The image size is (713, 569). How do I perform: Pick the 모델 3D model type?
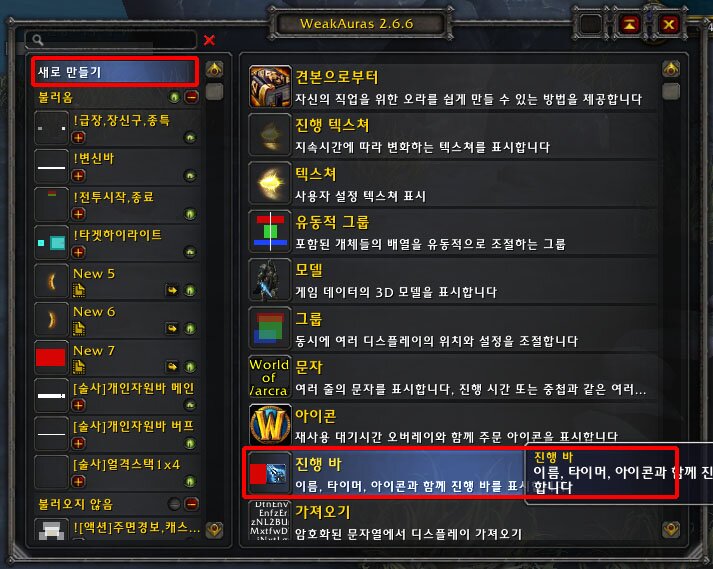click(x=453, y=279)
